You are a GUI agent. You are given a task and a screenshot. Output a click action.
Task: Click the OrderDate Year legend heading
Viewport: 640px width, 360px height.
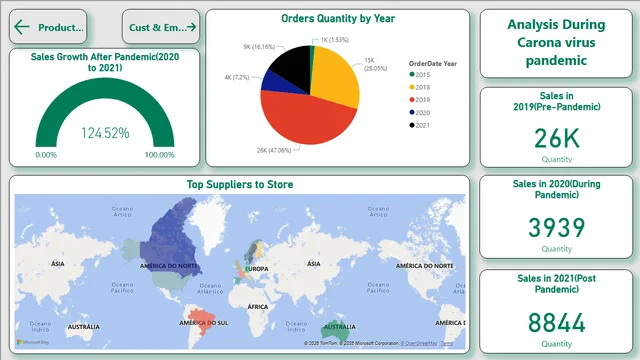[433, 64]
